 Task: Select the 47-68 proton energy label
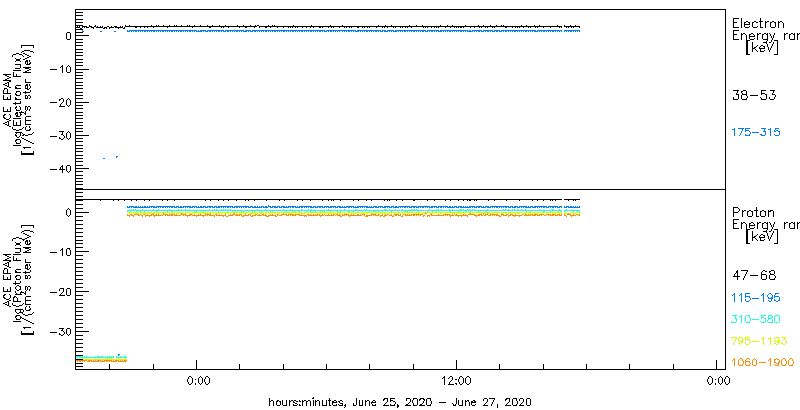754,275
